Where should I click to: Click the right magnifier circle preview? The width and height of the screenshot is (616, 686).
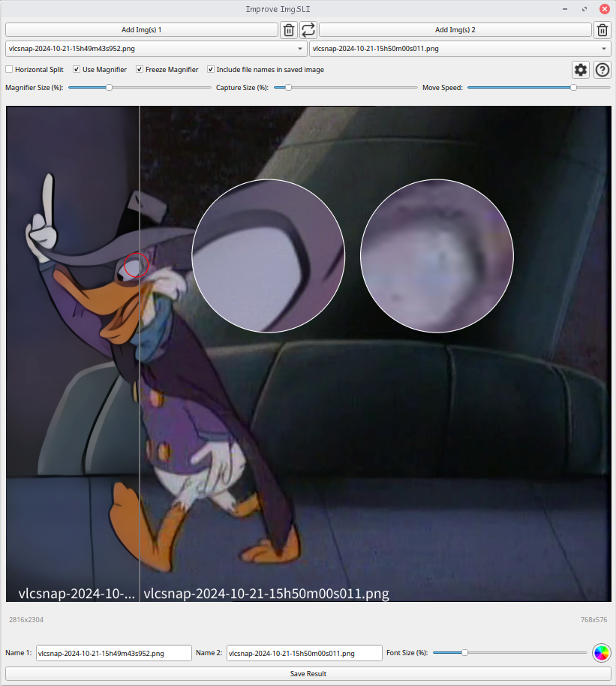(437, 256)
